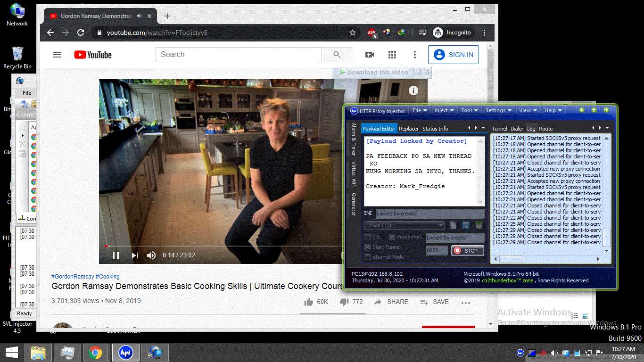Open the Generator side tab
Screen dimensions: 644x362
(354, 204)
